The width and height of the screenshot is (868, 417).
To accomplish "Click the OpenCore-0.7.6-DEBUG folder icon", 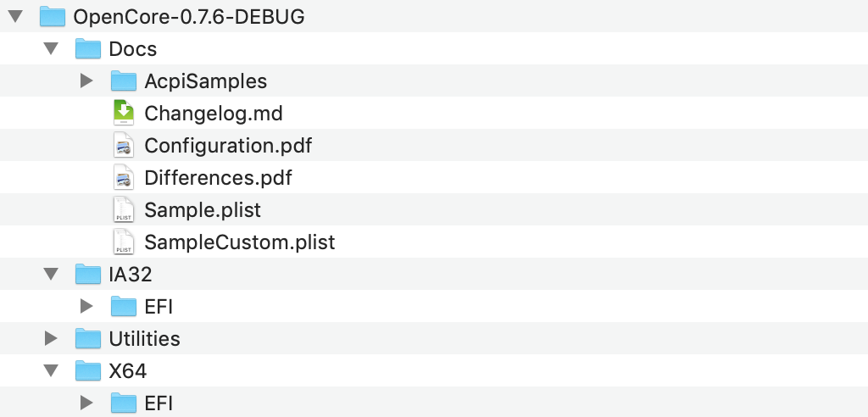I will 53,17.
